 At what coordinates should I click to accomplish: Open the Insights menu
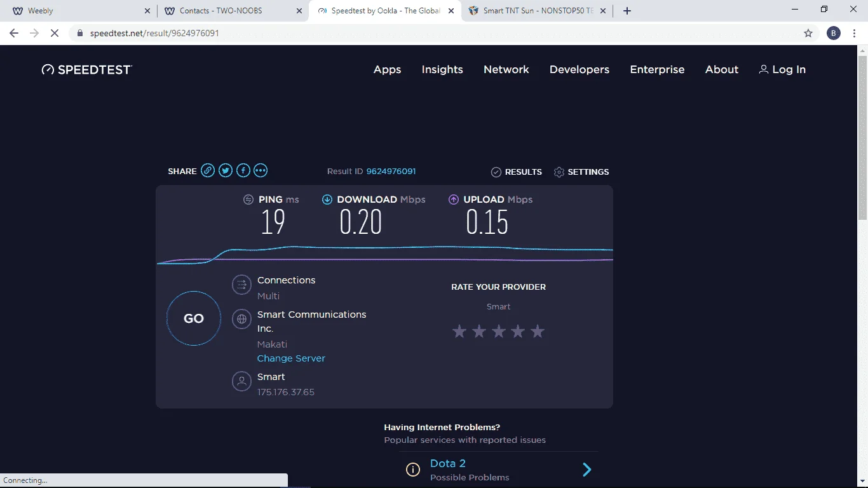442,70
